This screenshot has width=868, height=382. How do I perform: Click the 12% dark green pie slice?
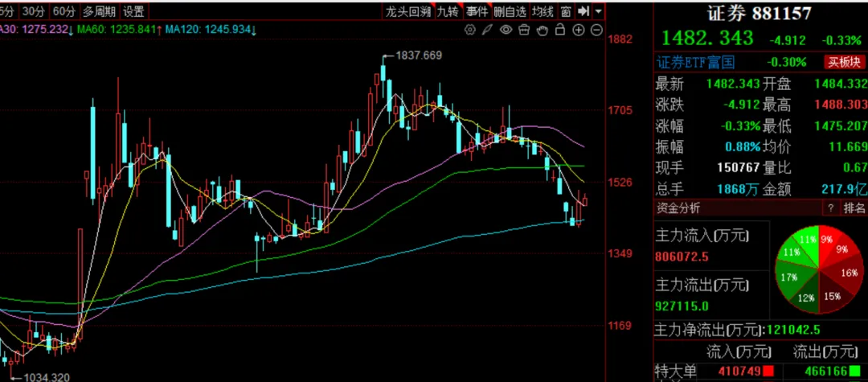806,298
